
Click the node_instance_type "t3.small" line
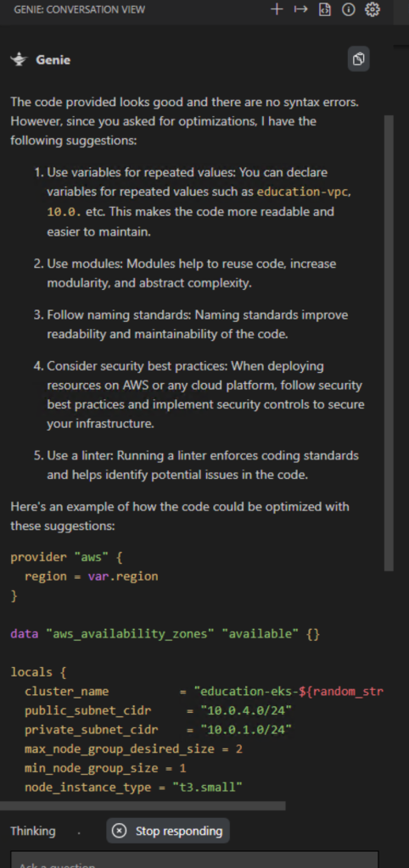coord(133,787)
